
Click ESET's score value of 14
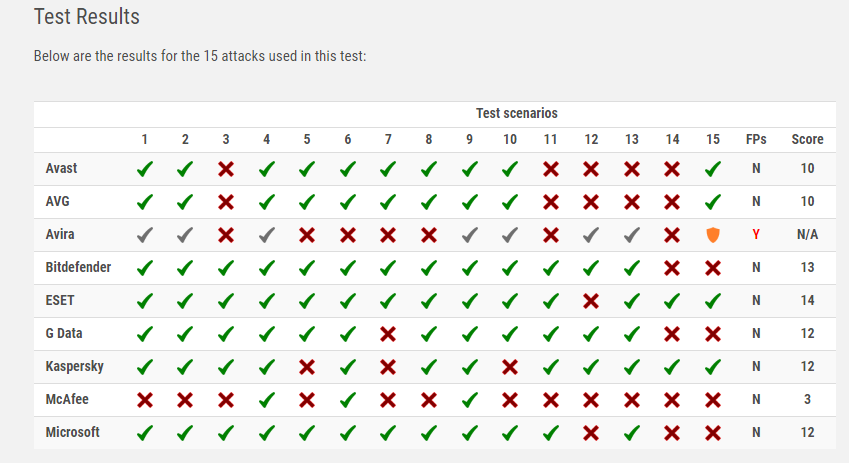coord(807,301)
